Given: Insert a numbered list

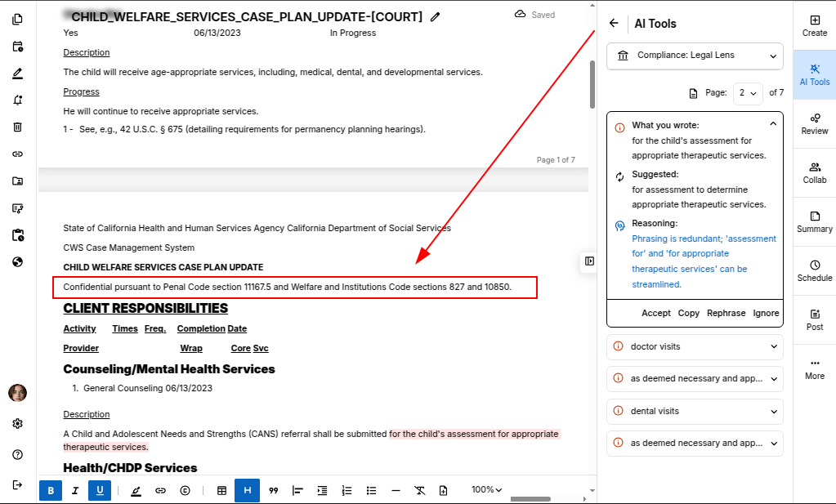Looking at the screenshot, I should coord(346,490).
